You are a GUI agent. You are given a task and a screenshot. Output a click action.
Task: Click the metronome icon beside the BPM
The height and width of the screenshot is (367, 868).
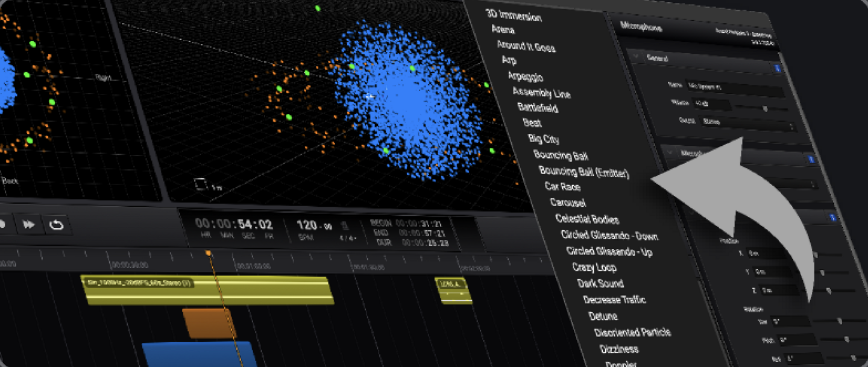coord(344,226)
